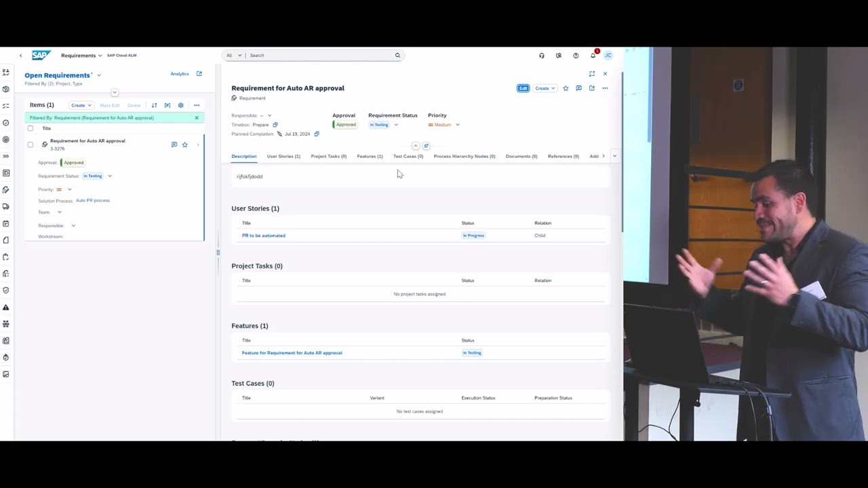Click copy icon next to Timebox Prepare
868x488 pixels.
(x=275, y=125)
